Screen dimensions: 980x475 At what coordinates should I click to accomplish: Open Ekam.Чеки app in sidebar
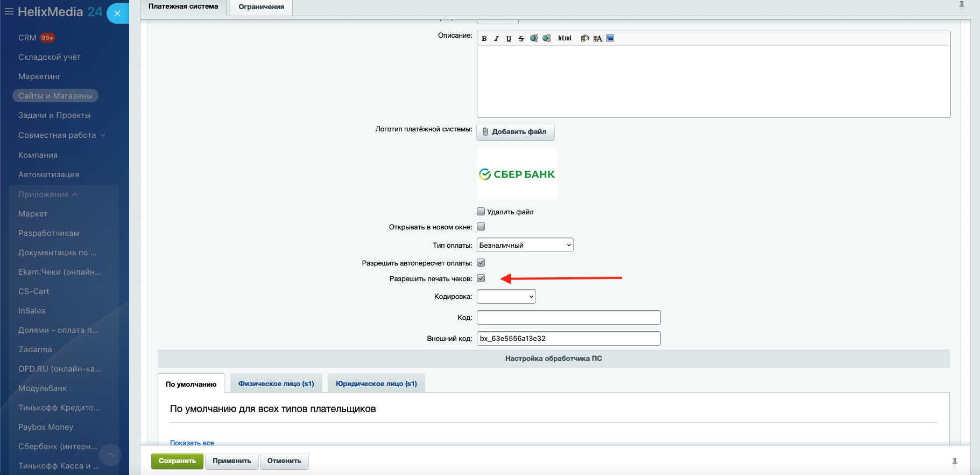click(60, 272)
